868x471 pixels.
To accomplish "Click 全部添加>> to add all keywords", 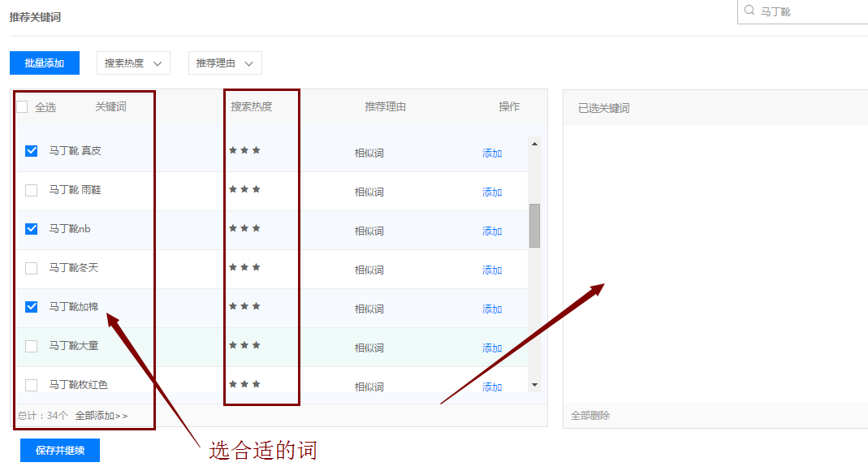I will [101, 416].
